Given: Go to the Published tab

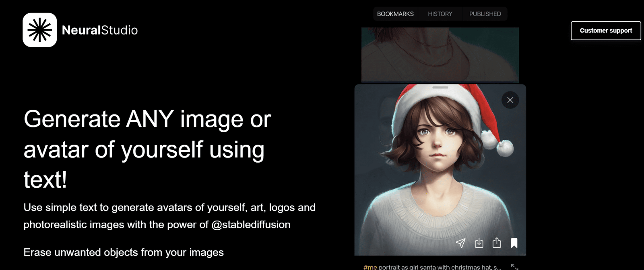Looking at the screenshot, I should point(485,14).
